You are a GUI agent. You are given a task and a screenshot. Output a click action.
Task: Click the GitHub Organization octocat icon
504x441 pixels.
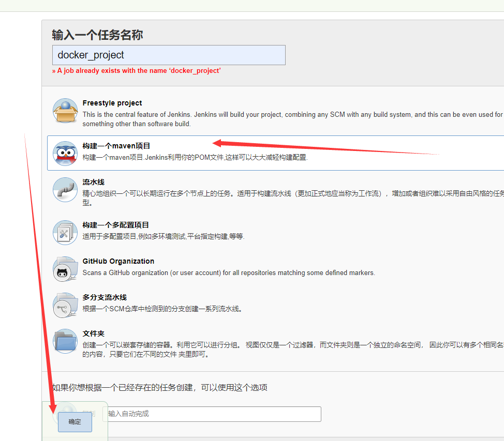65,269
